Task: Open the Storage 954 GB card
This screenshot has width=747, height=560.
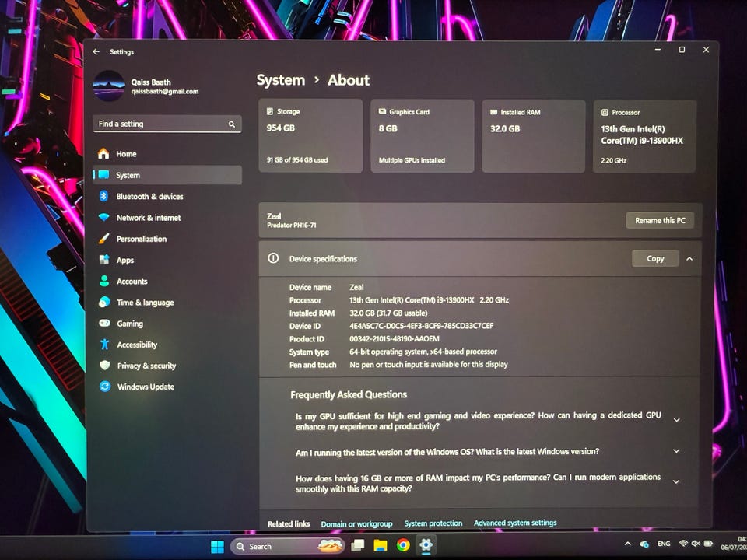Action: 310,135
